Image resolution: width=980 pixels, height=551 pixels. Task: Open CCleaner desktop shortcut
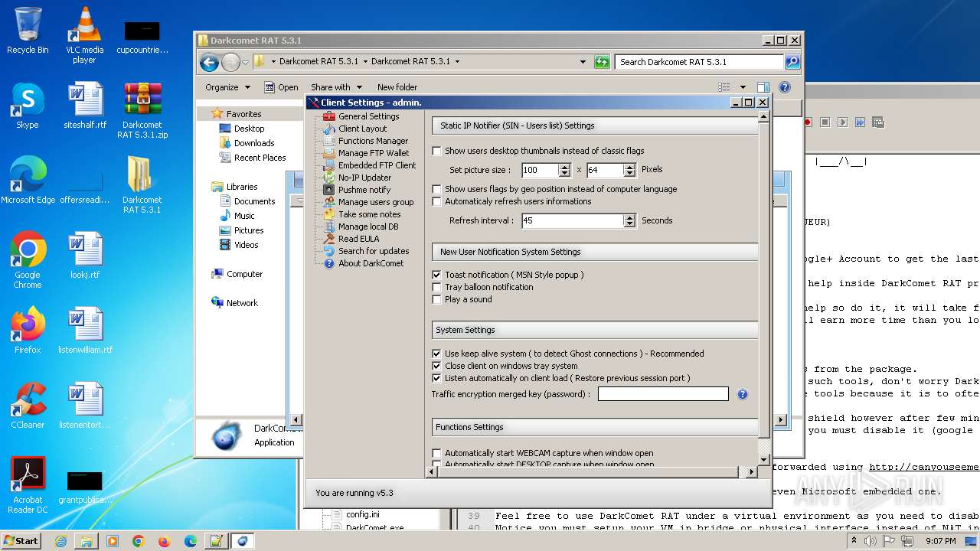click(x=28, y=406)
